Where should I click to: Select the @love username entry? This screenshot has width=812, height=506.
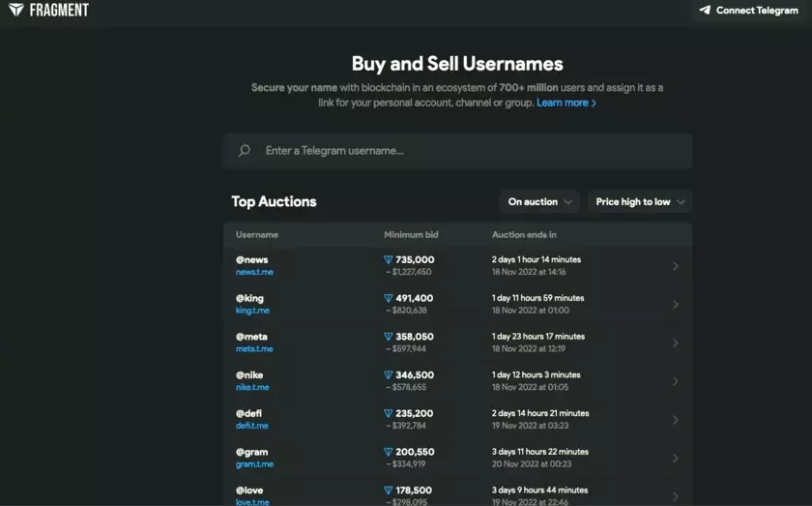tap(249, 491)
